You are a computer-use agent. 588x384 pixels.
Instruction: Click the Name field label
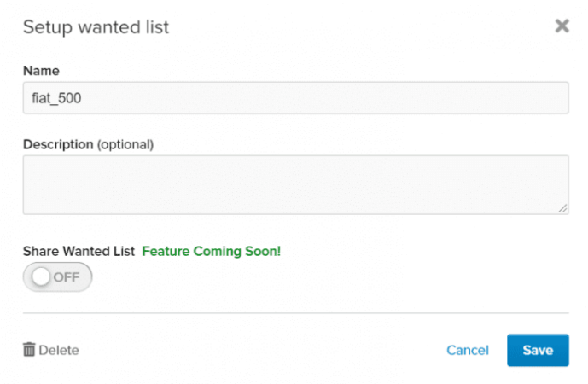click(x=41, y=71)
